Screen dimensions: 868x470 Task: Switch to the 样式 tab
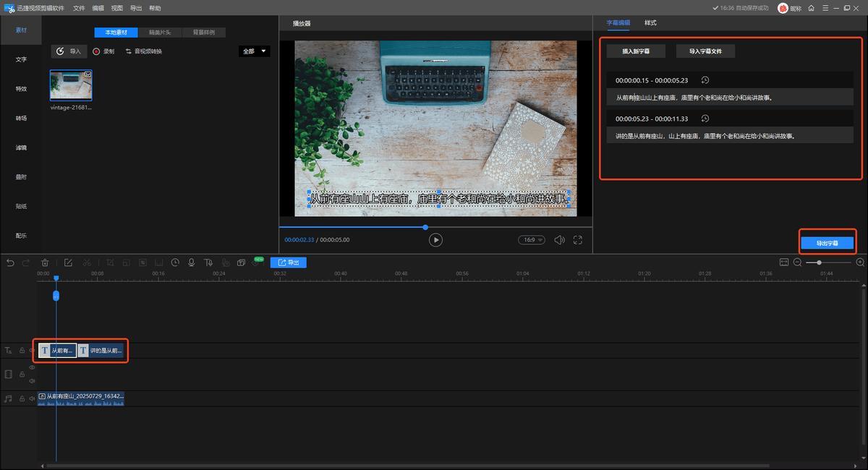(x=650, y=23)
